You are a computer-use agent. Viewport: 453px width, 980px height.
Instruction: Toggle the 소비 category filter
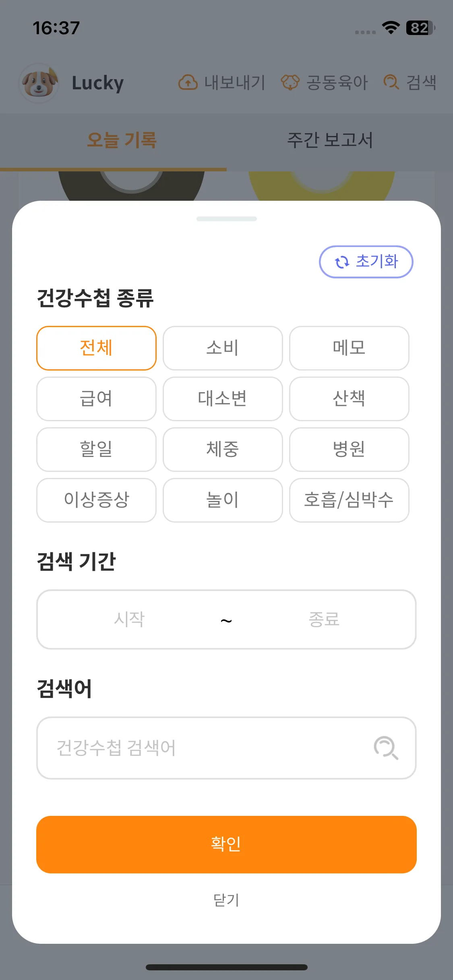(223, 348)
